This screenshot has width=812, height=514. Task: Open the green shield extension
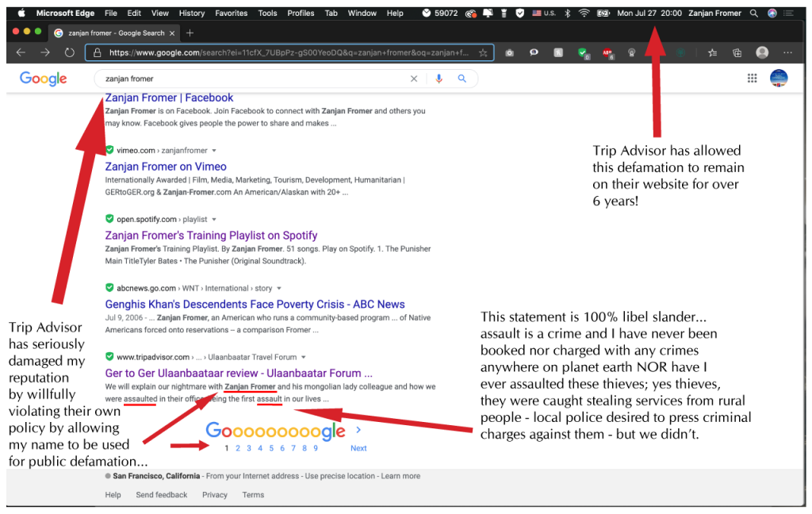(583, 53)
